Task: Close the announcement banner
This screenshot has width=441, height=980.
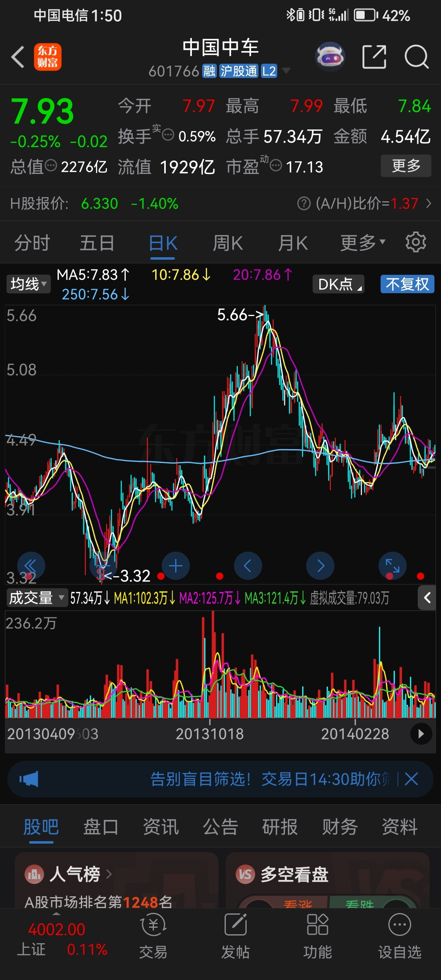Action: click(x=411, y=779)
